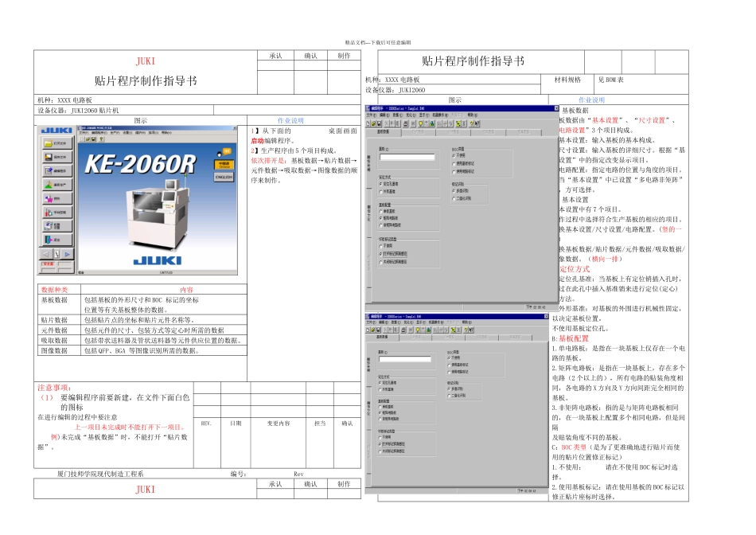Viewport: 756px width, 535px height.
Task: Select 定位孔基准 radio in lower editor
Action: point(388,383)
